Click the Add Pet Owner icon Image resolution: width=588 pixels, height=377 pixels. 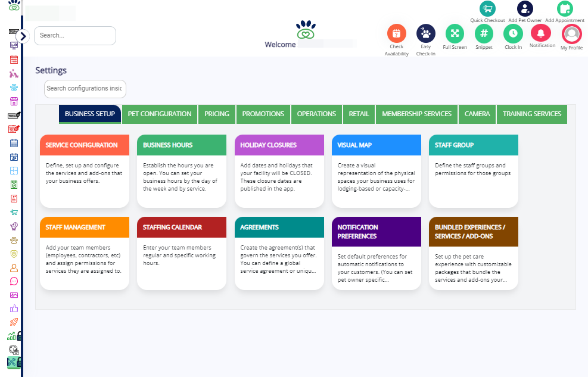click(525, 8)
